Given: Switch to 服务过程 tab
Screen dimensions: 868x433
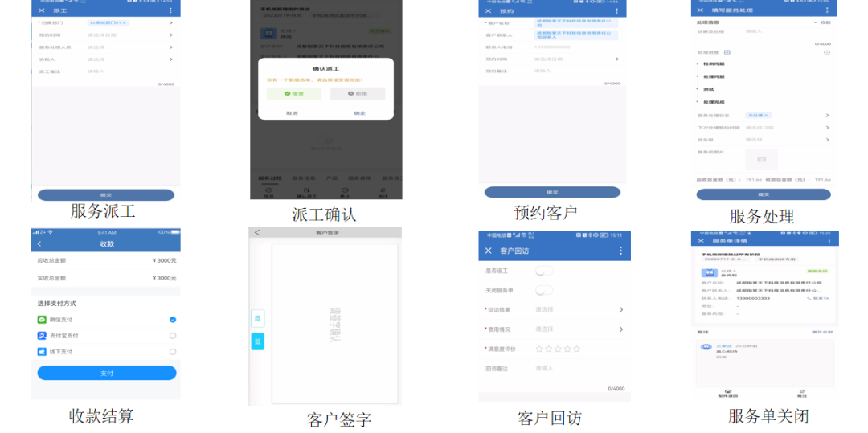Looking at the screenshot, I should [x=270, y=178].
